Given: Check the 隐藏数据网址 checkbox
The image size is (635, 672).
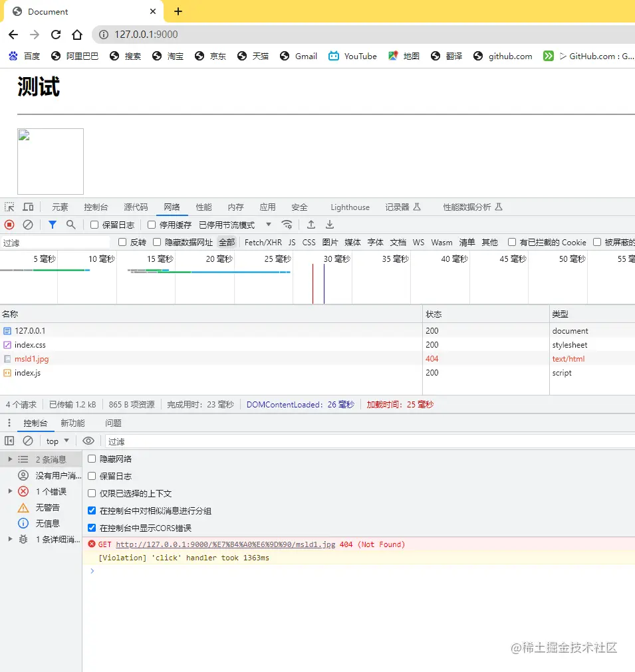Looking at the screenshot, I should tap(157, 242).
